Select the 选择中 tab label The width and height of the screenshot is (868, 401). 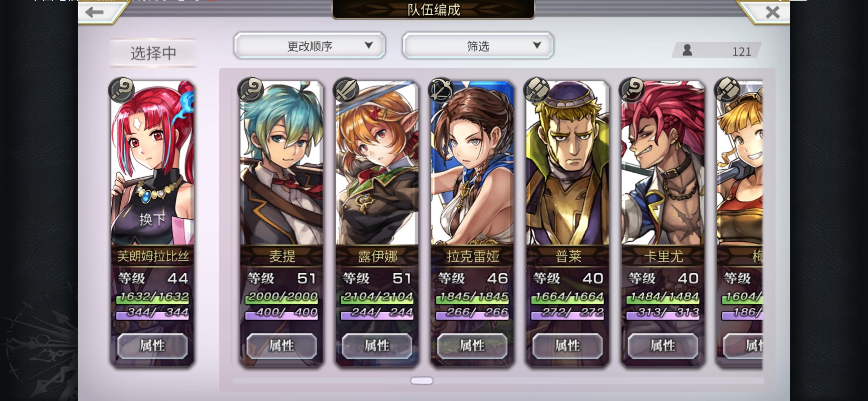pos(153,53)
